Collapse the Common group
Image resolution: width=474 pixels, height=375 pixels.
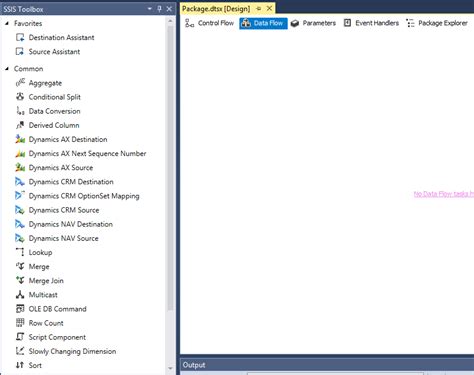coord(7,69)
